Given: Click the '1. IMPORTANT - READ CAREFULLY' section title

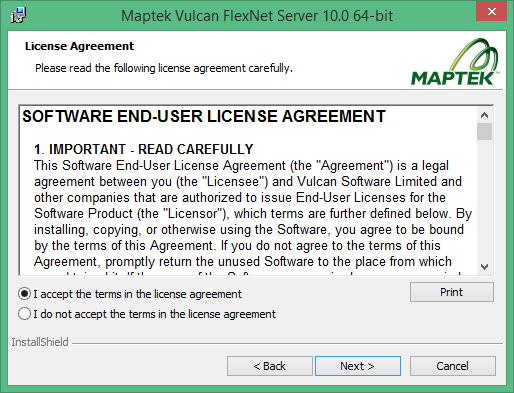Looking at the screenshot, I should pos(144,149).
